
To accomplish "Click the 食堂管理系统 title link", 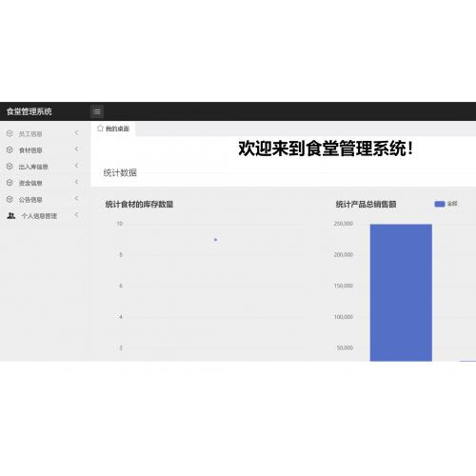I will (x=30, y=111).
